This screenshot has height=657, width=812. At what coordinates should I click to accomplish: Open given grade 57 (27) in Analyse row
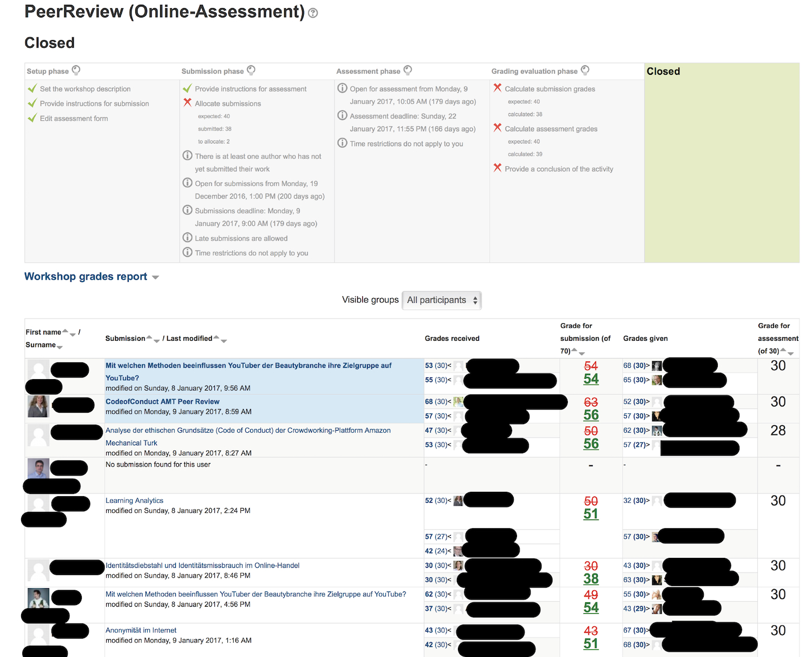point(635,445)
